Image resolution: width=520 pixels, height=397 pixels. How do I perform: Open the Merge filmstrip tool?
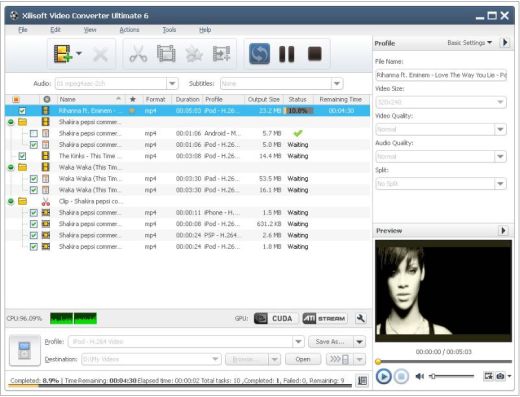coord(166,54)
